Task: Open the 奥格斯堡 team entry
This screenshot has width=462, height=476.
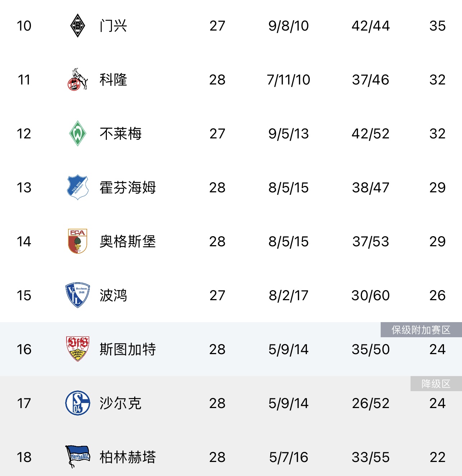Action: pos(128,242)
